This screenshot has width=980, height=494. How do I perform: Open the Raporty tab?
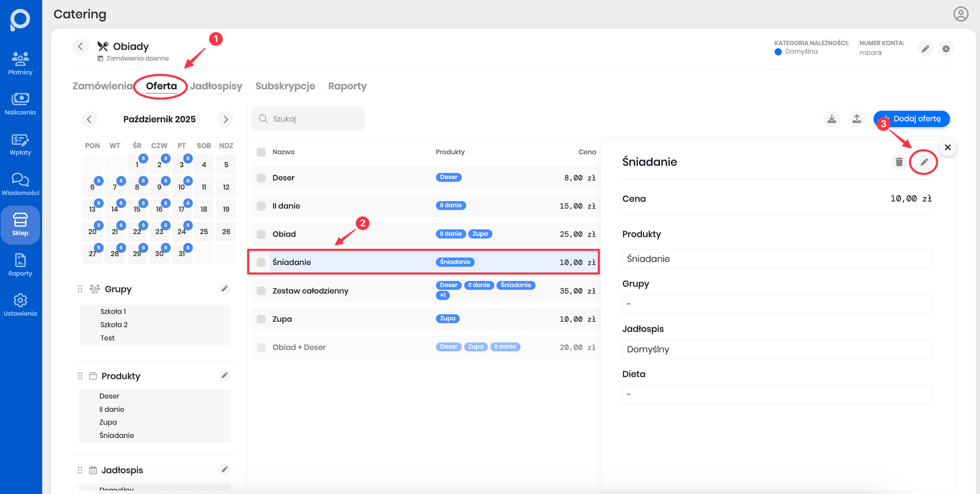(347, 86)
